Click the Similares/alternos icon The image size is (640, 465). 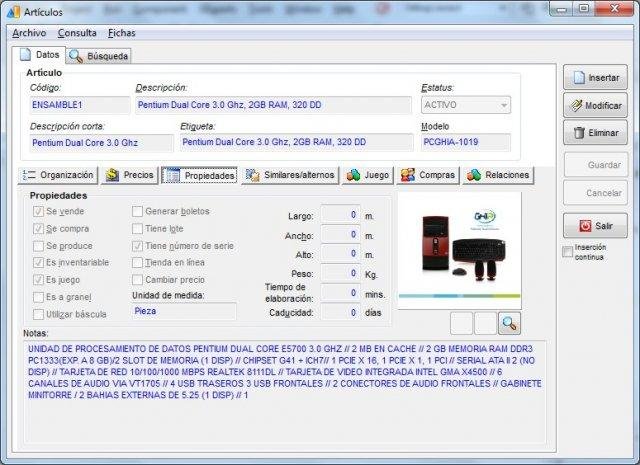(x=252, y=175)
